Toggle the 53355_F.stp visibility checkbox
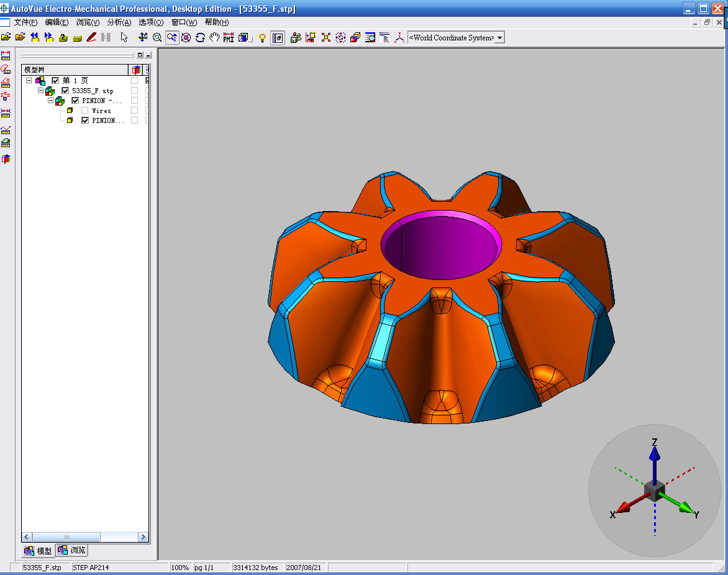728x575 pixels. (x=65, y=91)
